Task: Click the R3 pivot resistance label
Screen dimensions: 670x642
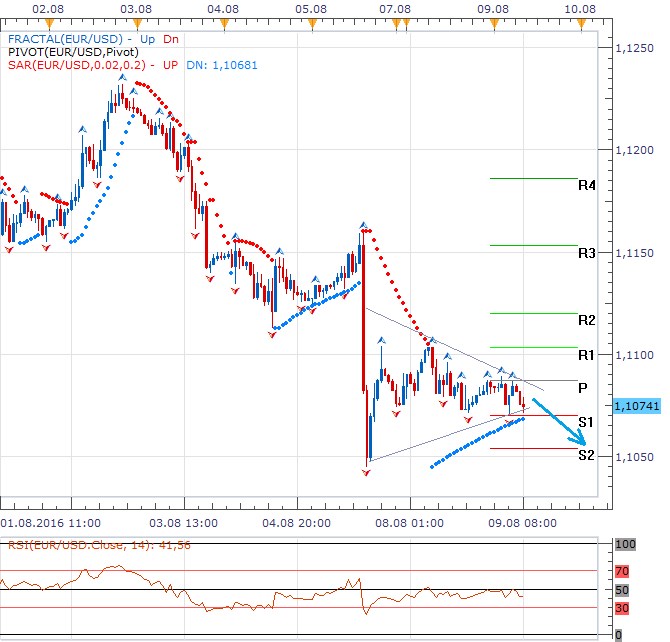Action: pos(586,253)
